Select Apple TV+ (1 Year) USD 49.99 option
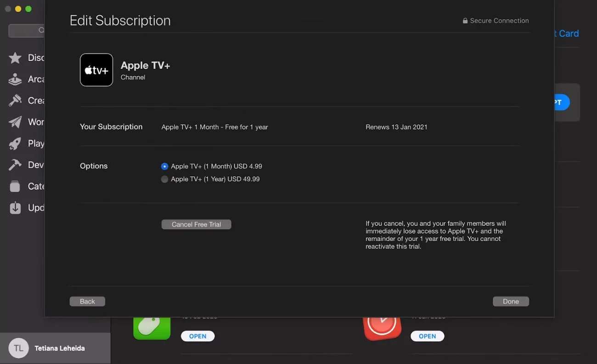This screenshot has height=364, width=597. tap(165, 179)
